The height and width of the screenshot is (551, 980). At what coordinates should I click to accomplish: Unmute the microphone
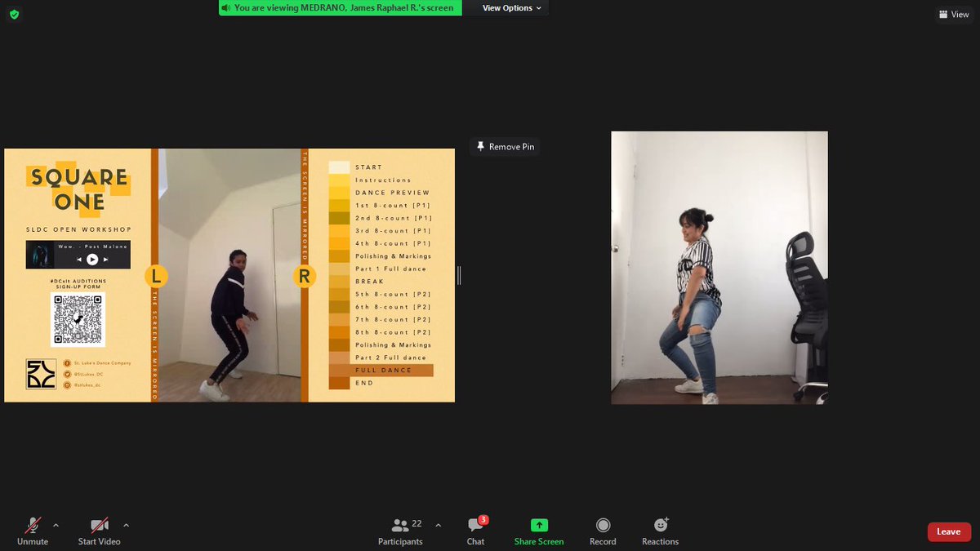point(33,531)
